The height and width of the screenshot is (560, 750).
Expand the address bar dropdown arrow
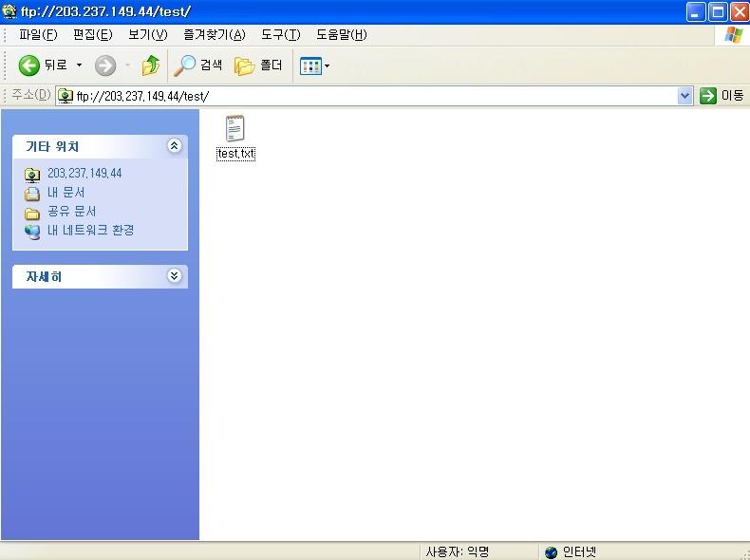click(684, 96)
